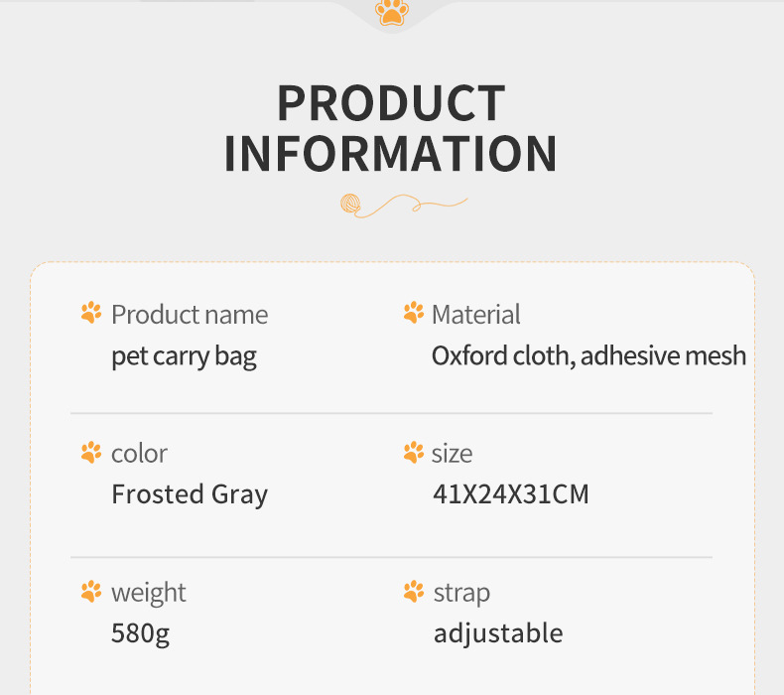
Task: Select the Frosted Gray value
Action: click(x=190, y=494)
